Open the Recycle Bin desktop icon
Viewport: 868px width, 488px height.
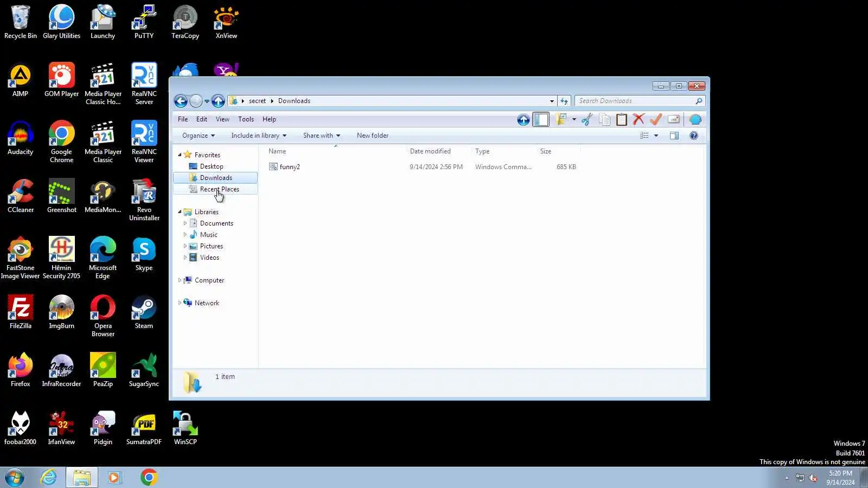click(x=21, y=23)
